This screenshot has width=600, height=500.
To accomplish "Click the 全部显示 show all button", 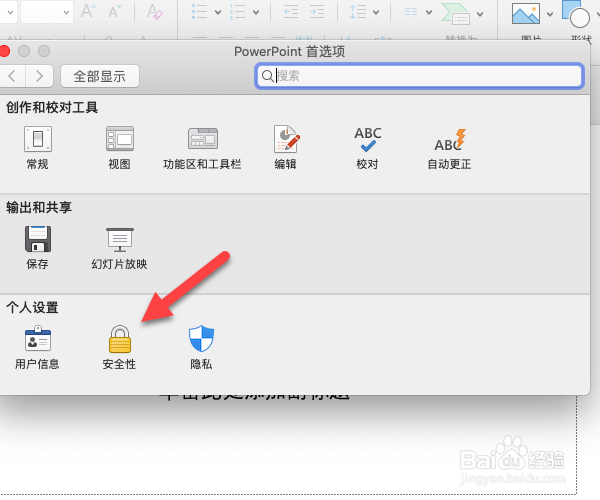I will point(100,76).
